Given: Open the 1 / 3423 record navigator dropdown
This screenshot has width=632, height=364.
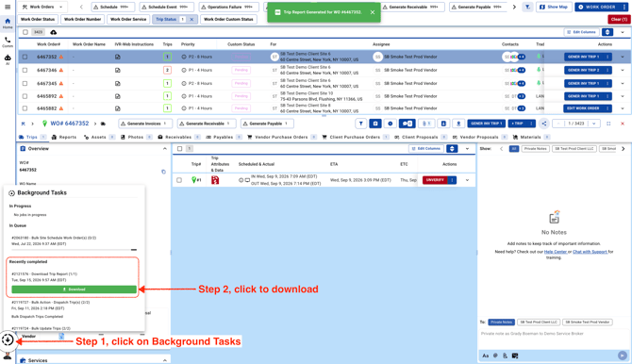Looking at the screenshot, I should [x=593, y=124].
